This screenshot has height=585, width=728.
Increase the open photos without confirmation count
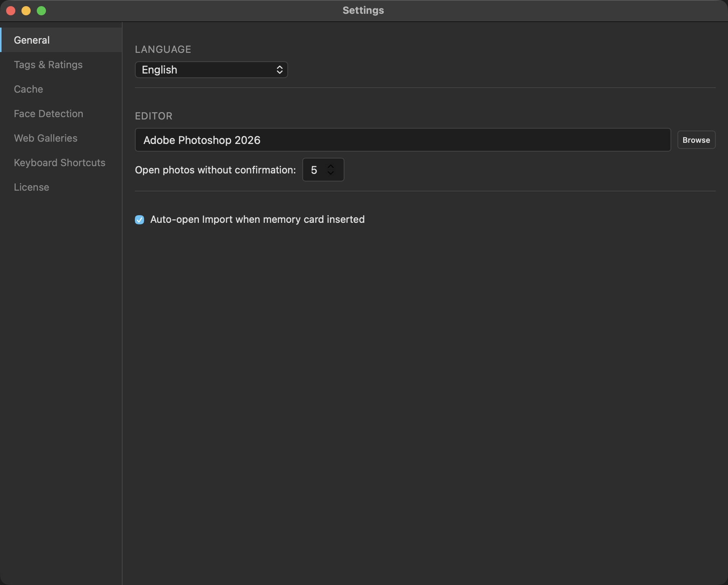(x=331, y=166)
